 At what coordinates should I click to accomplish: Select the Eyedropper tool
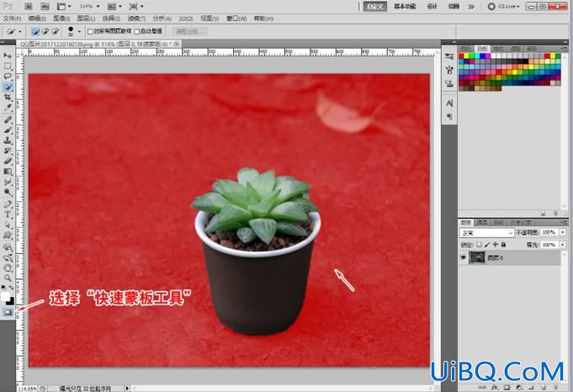pos(8,107)
